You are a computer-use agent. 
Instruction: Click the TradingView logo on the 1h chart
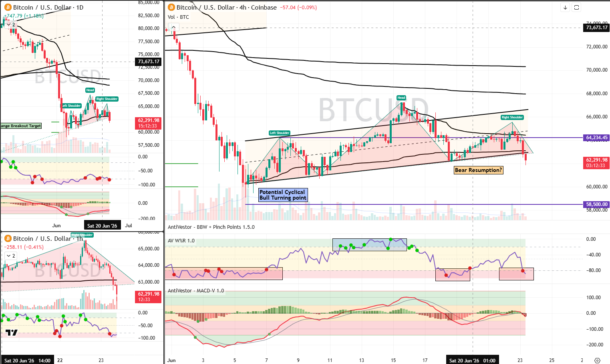(x=12, y=332)
